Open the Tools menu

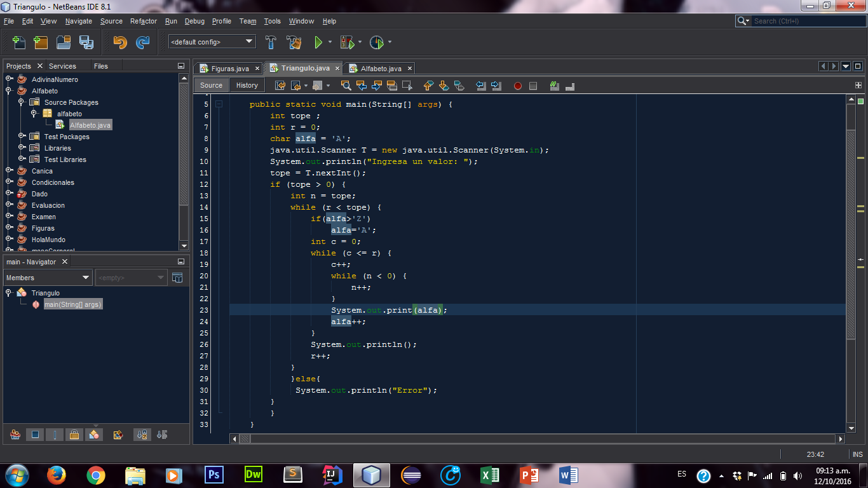click(x=273, y=21)
